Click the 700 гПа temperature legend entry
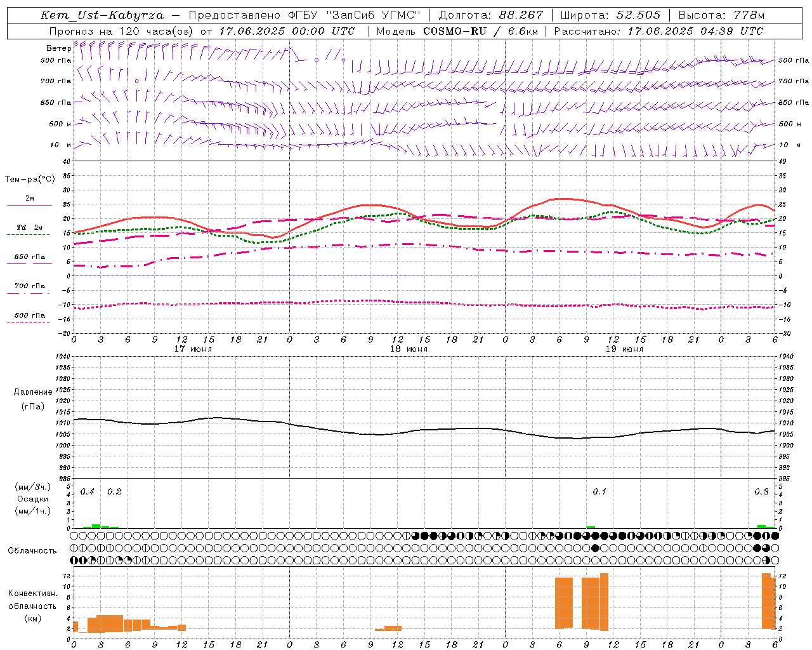Screen dimensions: 812x650 (29, 286)
